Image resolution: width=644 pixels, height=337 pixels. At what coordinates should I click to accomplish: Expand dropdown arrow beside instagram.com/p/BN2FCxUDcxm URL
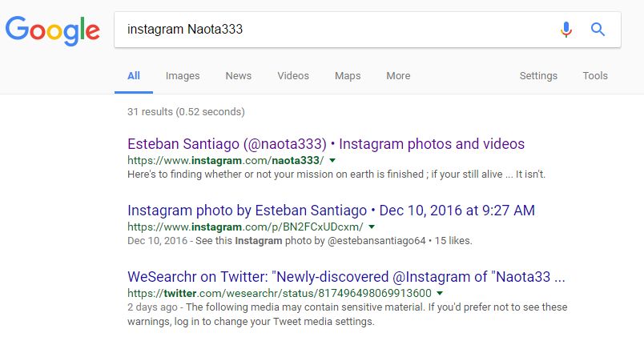pyautogui.click(x=370, y=227)
